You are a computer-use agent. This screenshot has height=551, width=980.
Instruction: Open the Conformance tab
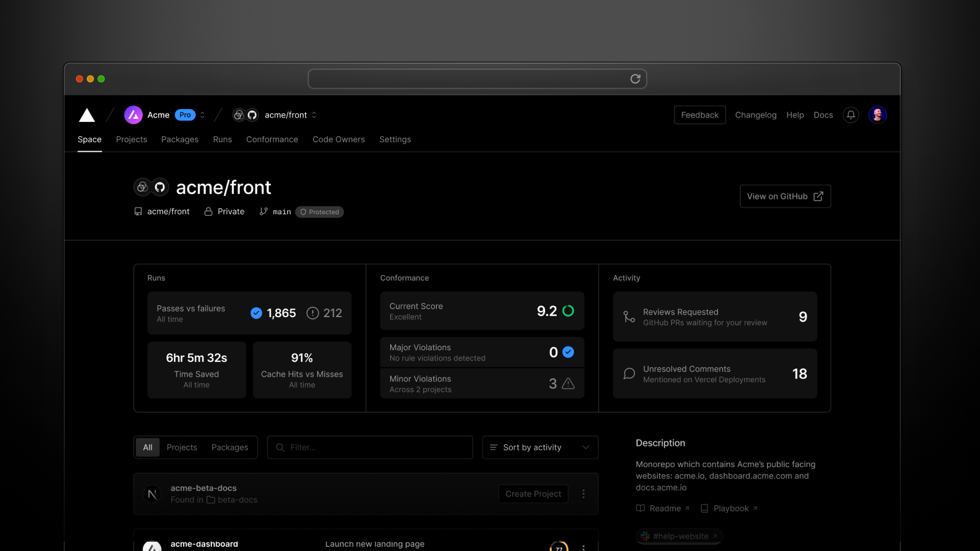pos(272,140)
